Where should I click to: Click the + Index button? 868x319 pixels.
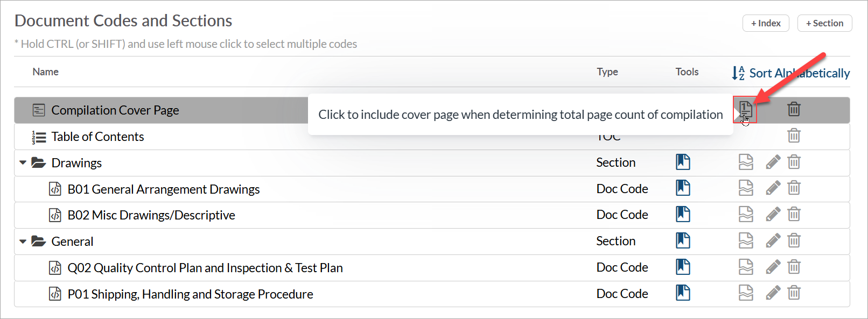(766, 23)
